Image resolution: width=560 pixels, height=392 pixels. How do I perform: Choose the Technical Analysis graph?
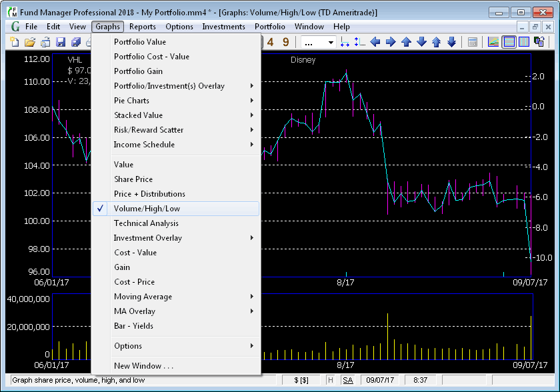pos(176,223)
